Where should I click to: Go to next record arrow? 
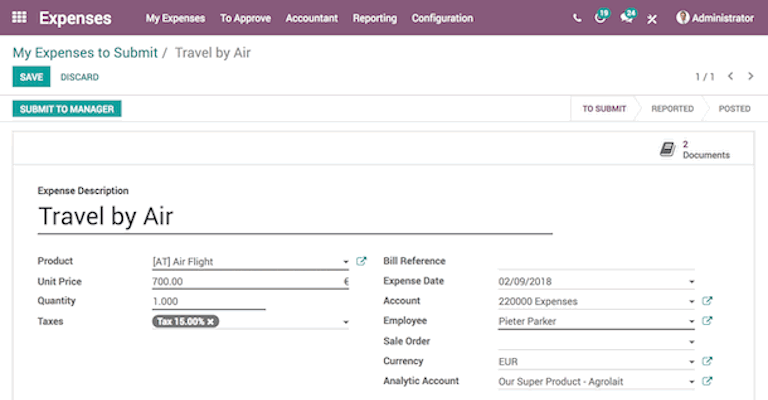(x=750, y=76)
